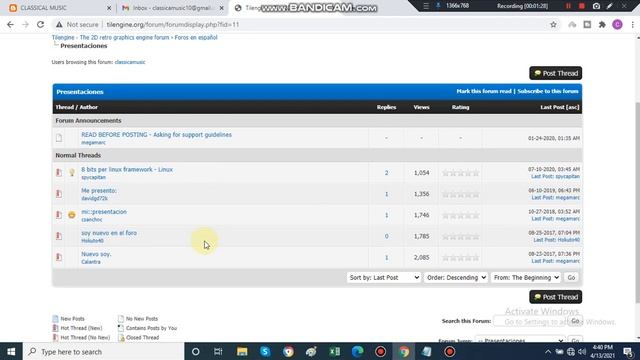Switch to the CLASSICAL MUSIC tab
This screenshot has height=360, width=640.
tap(44, 8)
